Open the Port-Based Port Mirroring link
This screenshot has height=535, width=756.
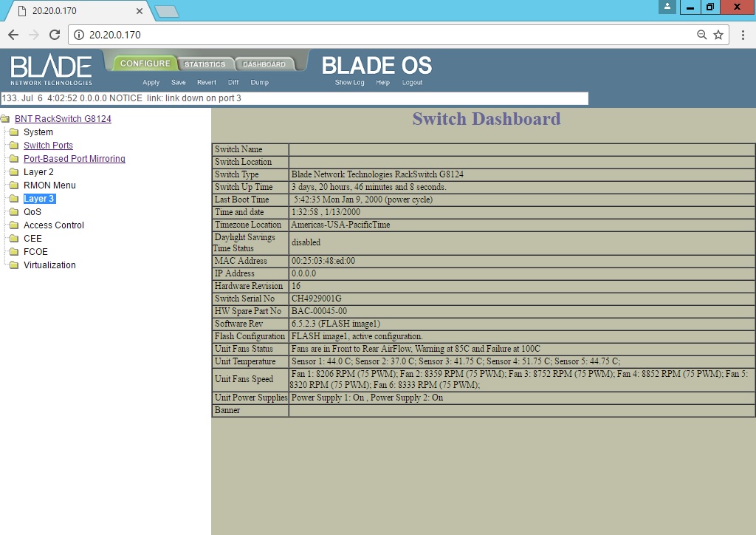(75, 159)
